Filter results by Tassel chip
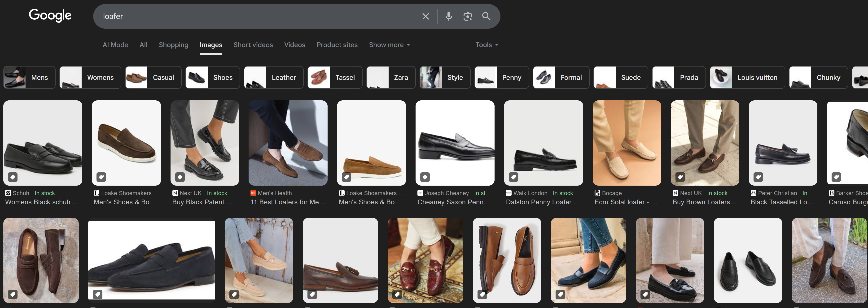The width and height of the screenshot is (868, 308). tap(335, 78)
